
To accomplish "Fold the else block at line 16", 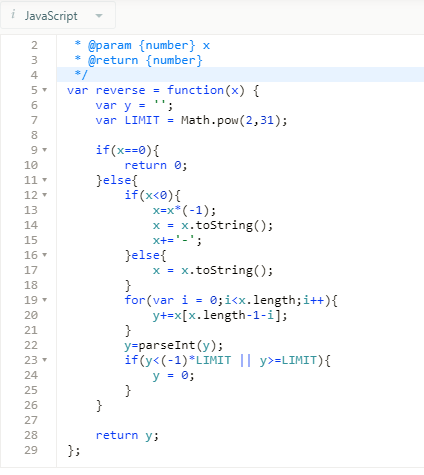I will pos(45,255).
